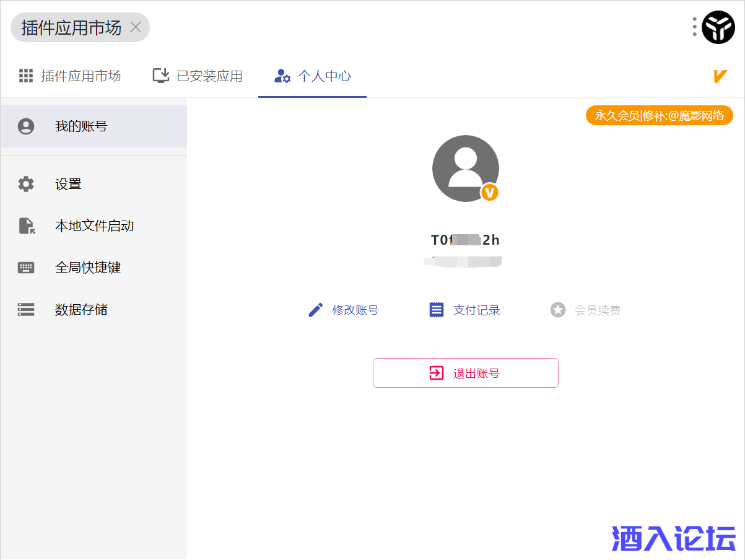This screenshot has width=745, height=560.
Task: Click the 修改账号 text link
Action: click(355, 310)
